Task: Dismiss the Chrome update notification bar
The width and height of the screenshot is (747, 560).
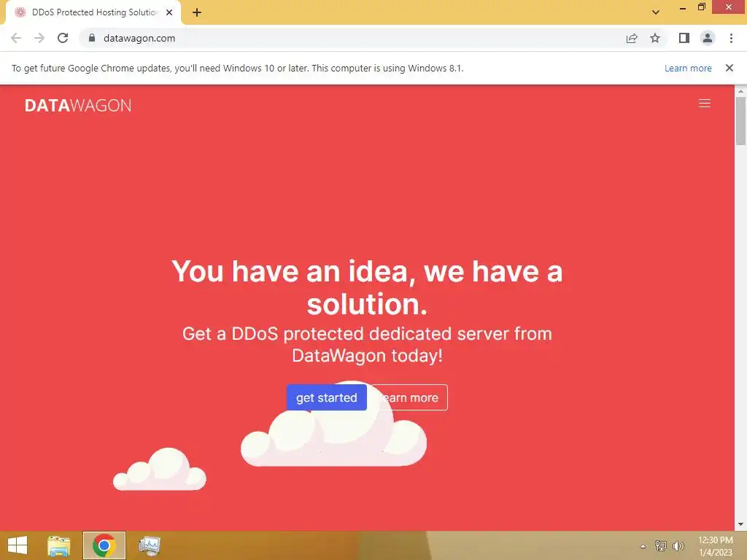Action: [x=729, y=68]
